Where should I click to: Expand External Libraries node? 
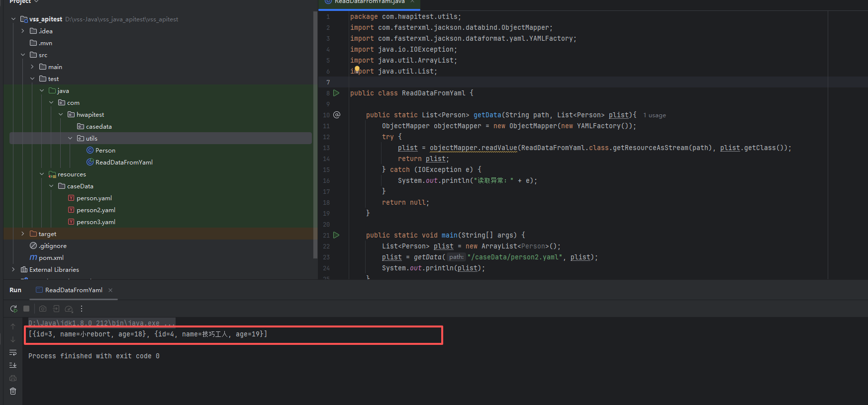point(13,270)
